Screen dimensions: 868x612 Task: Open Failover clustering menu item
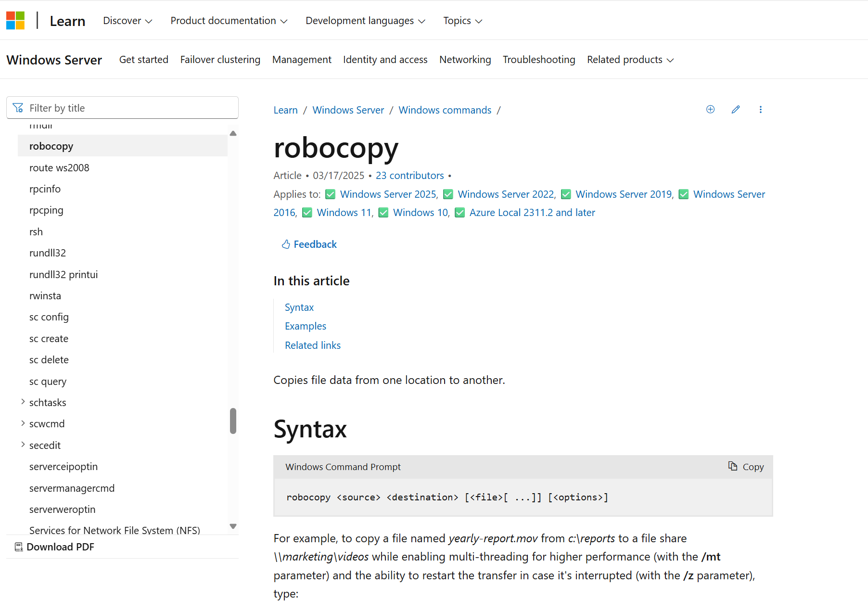[x=220, y=60]
